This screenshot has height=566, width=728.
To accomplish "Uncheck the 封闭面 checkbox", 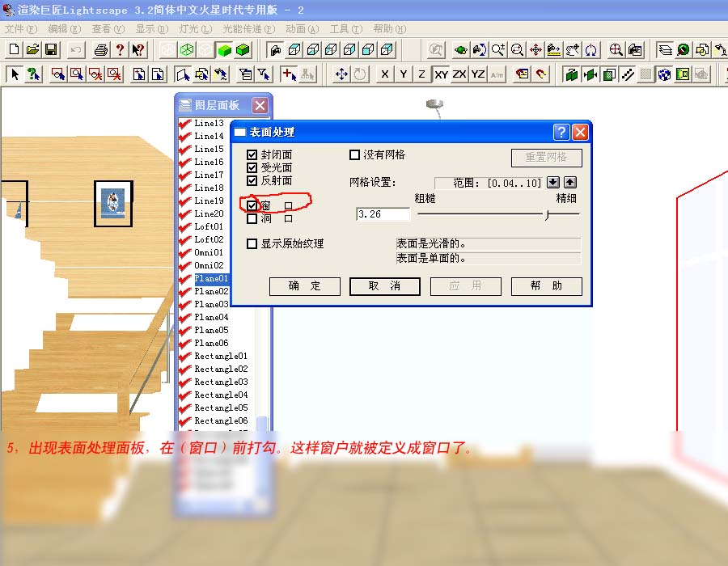I will pos(252,154).
